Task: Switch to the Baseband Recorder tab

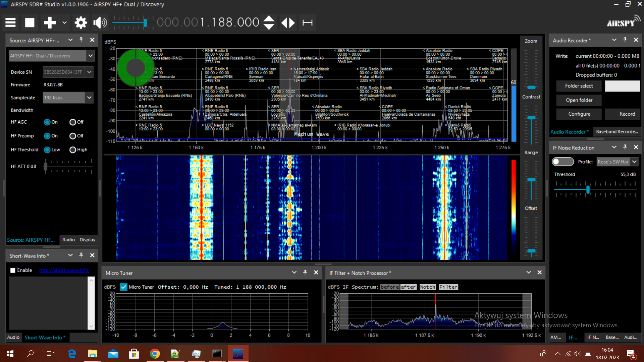Action: tap(617, 132)
